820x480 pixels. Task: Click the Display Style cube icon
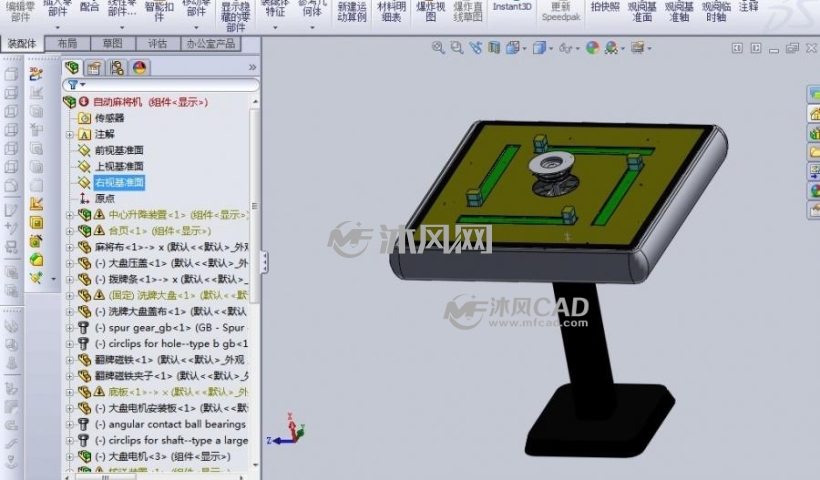pos(539,48)
